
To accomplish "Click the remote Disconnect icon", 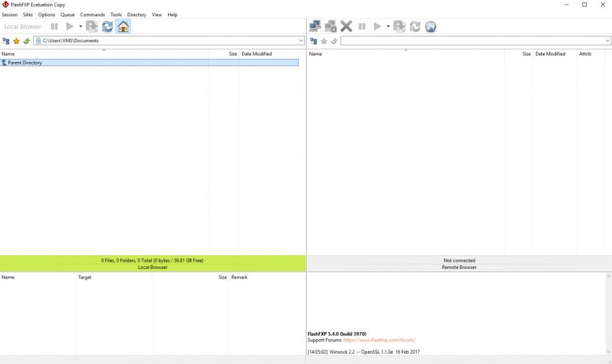I will coord(330,27).
